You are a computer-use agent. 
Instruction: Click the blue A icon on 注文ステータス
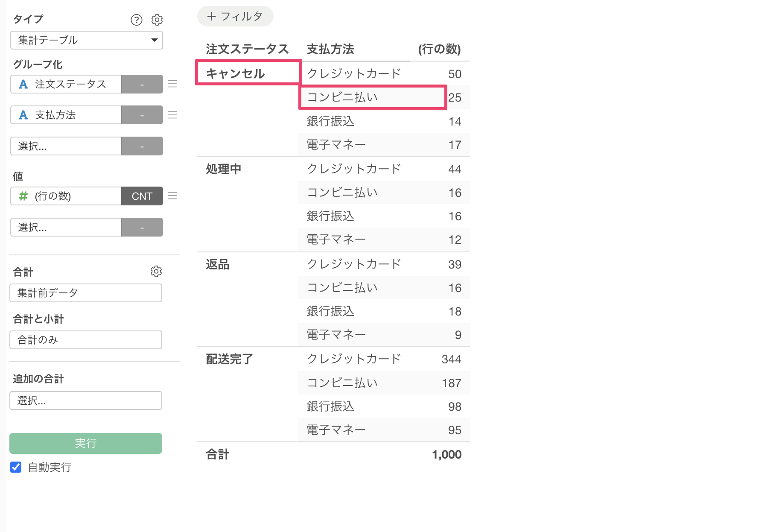pos(23,85)
